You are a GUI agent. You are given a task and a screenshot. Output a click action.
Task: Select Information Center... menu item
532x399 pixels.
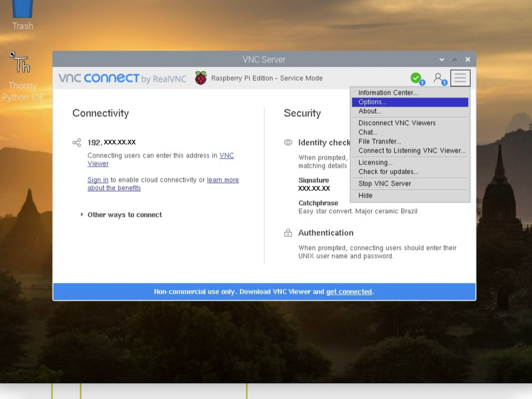pyautogui.click(x=410, y=92)
